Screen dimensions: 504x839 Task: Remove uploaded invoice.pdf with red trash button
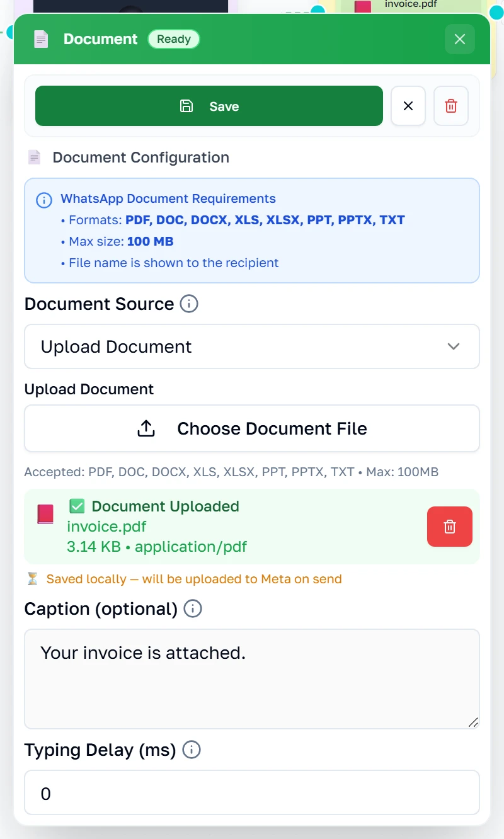click(450, 527)
